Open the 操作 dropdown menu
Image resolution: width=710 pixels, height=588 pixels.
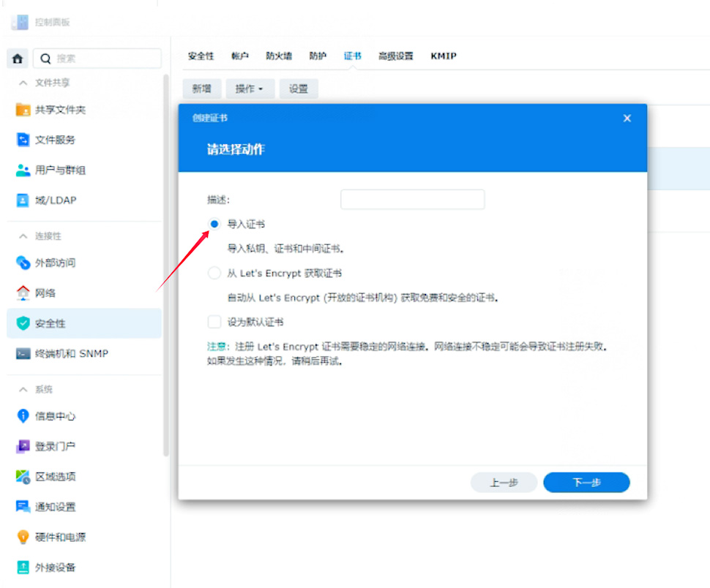pos(249,88)
